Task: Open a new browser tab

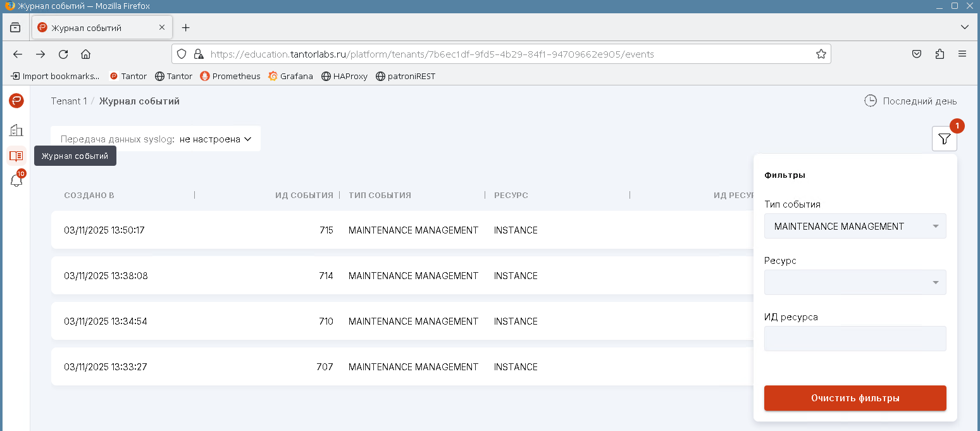Action: pyautogui.click(x=185, y=28)
